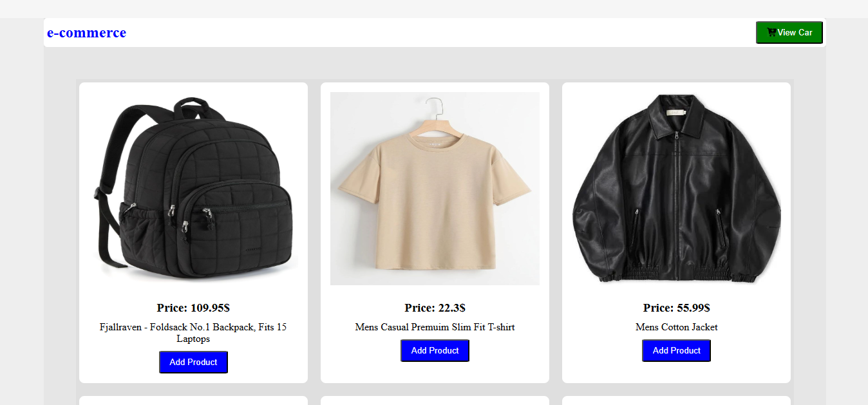The height and width of the screenshot is (405, 868).
Task: Add the Mens Cotton Jacket product
Action: tap(676, 350)
